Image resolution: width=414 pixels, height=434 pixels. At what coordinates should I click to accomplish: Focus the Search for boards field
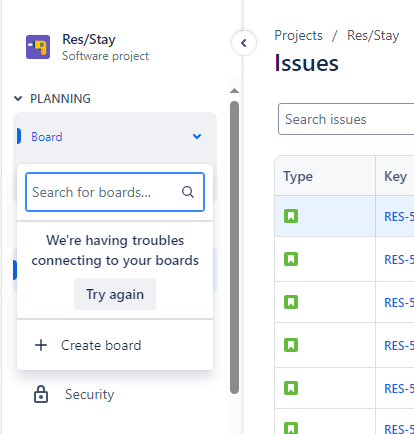[x=115, y=192]
